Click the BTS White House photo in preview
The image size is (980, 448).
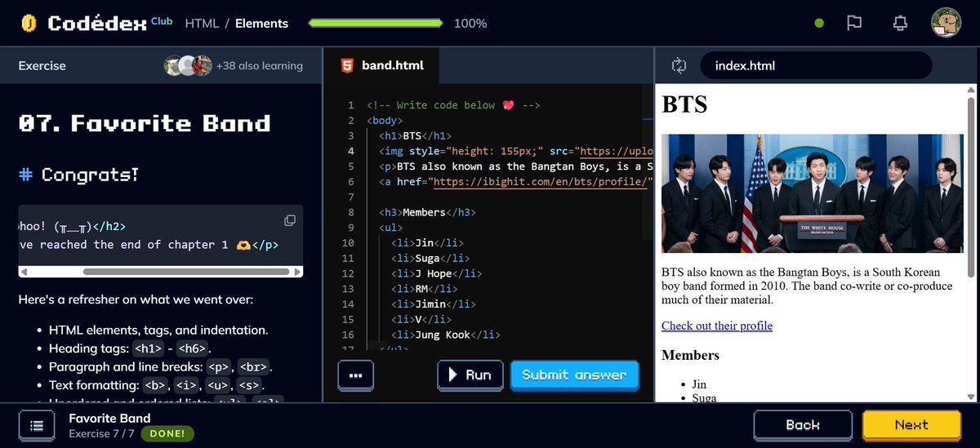813,193
